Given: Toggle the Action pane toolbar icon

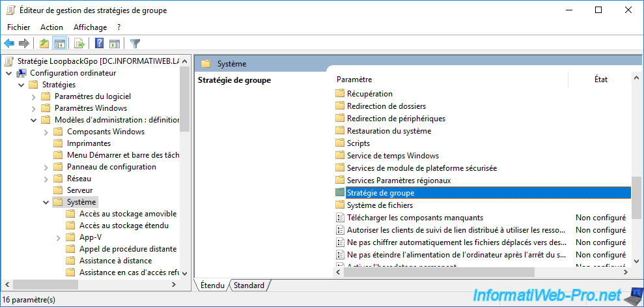Looking at the screenshot, I should (x=115, y=44).
